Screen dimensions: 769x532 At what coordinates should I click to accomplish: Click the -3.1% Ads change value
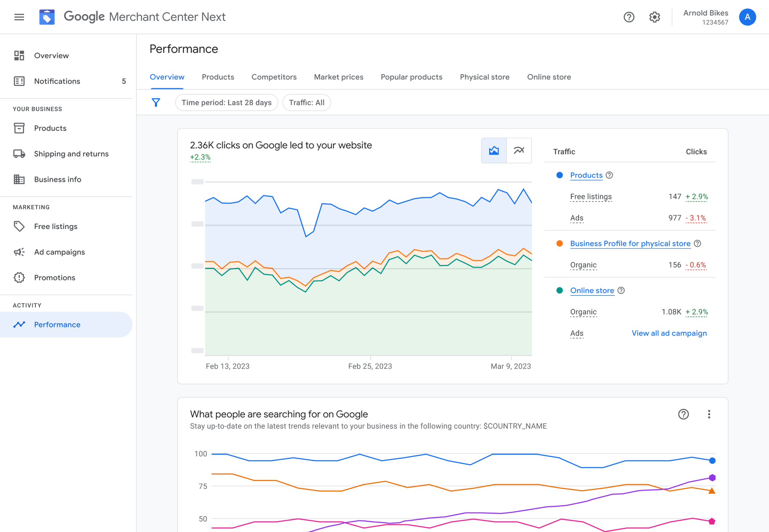696,218
